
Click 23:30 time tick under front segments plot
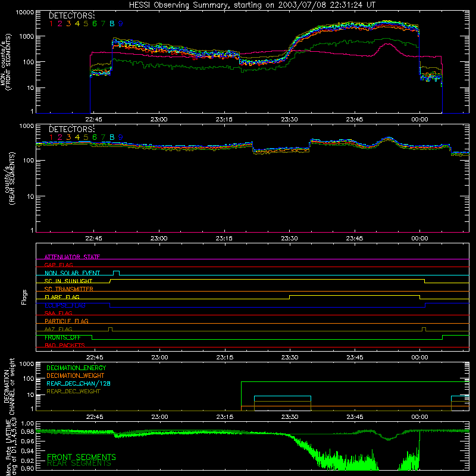point(289,120)
